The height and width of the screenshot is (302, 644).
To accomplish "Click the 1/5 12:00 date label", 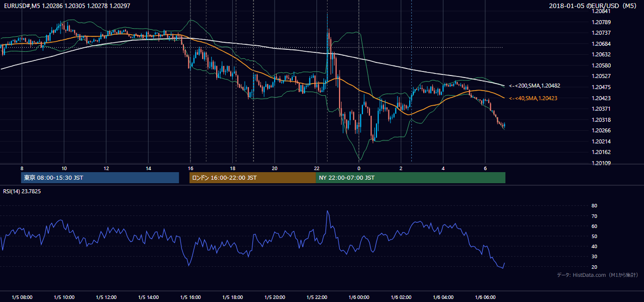I will click(x=106, y=297).
